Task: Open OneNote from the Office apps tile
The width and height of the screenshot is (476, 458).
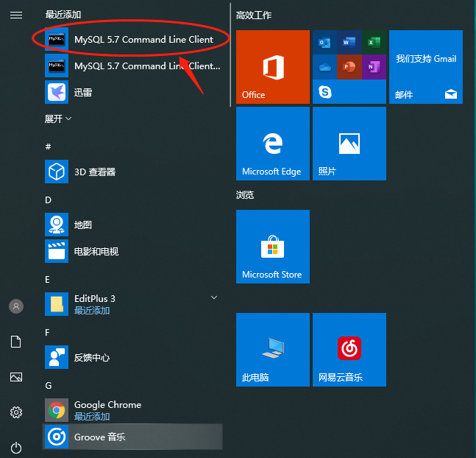Action: [x=374, y=67]
